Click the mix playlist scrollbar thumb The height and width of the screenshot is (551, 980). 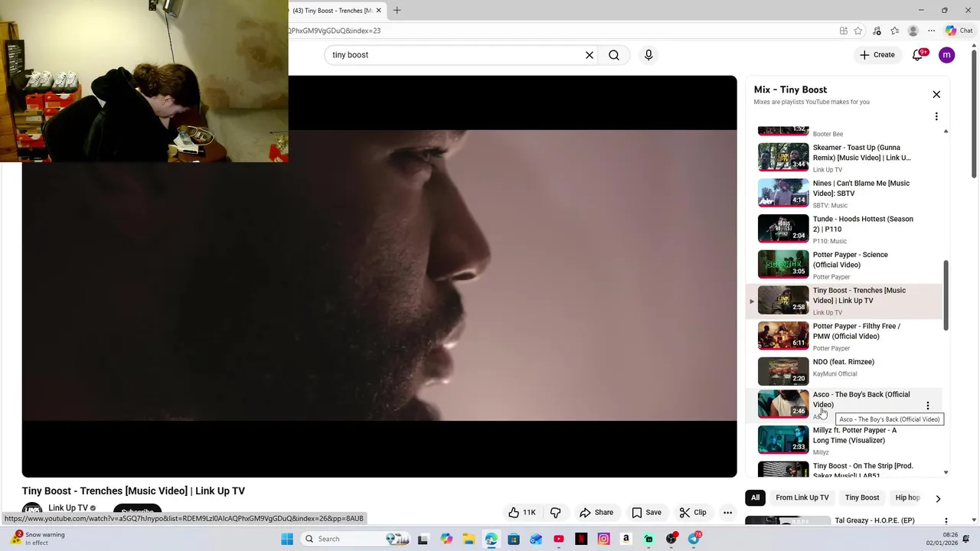coord(946,295)
